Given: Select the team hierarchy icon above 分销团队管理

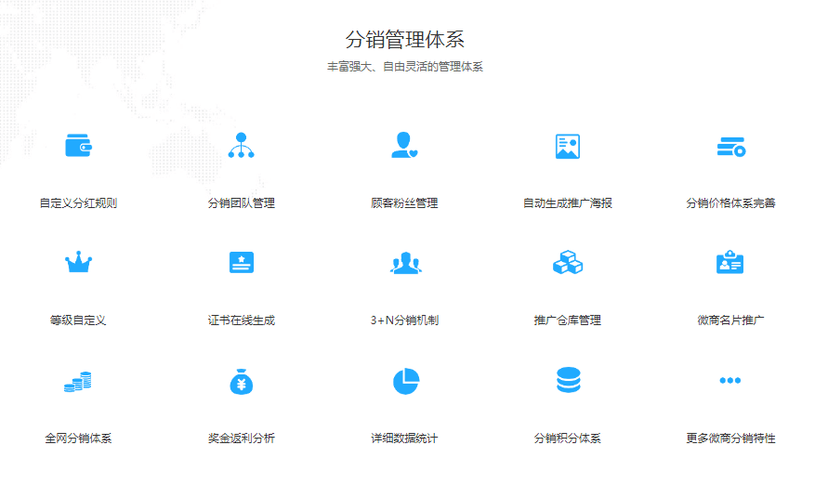Looking at the screenshot, I should point(241,146).
